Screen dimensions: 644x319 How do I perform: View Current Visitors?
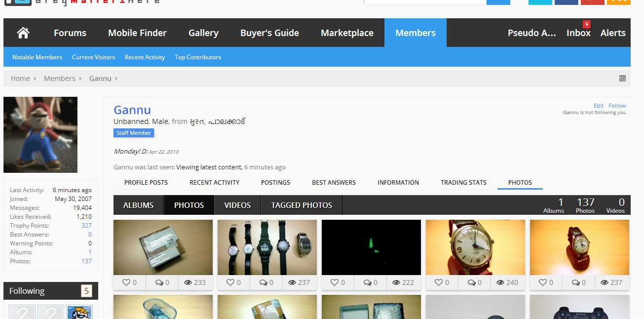[93, 57]
